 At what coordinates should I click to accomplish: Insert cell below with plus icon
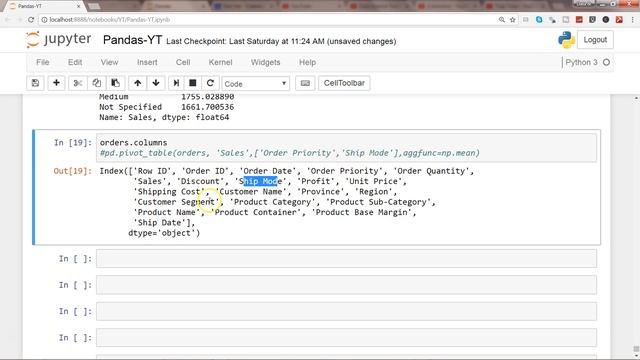tap(56, 83)
